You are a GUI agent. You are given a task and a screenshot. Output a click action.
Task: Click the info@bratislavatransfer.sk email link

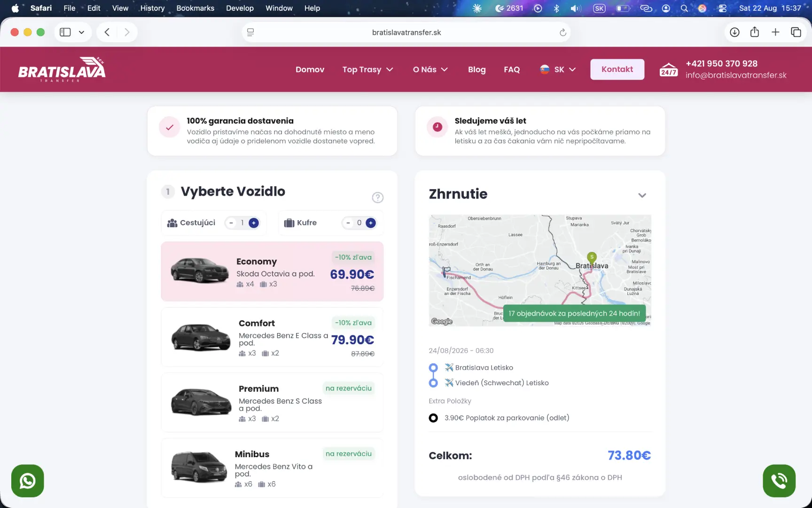click(x=736, y=75)
